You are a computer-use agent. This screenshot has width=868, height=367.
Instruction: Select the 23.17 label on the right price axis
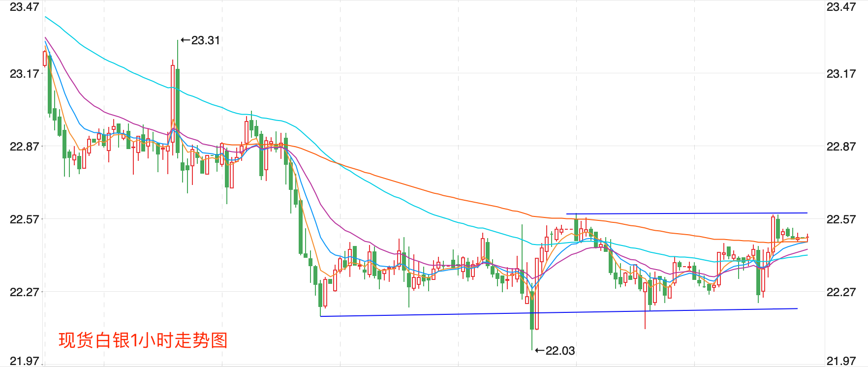[841, 74]
